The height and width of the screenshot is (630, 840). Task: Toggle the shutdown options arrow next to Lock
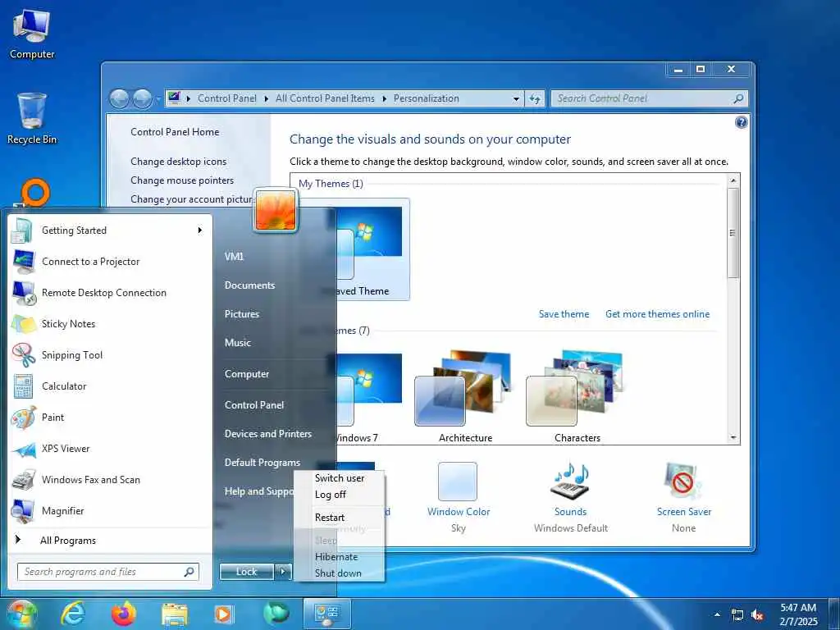283,572
